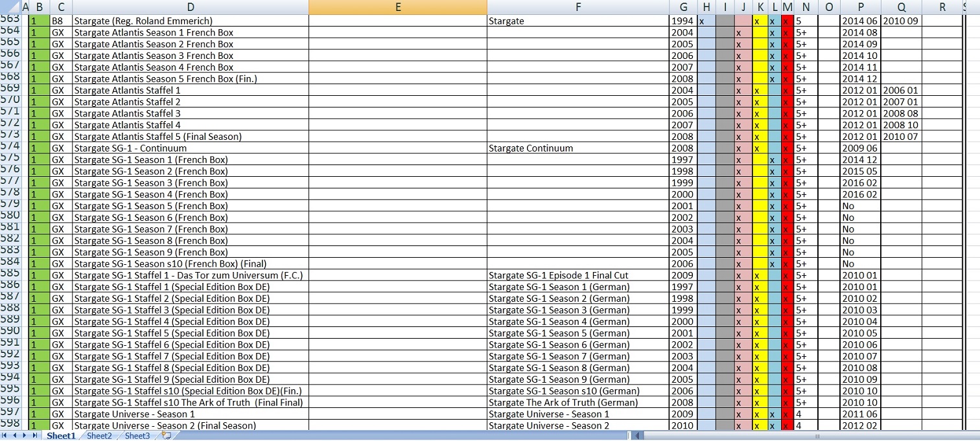This screenshot has width=980, height=441.
Task: Select column E header
Action: pos(397,7)
